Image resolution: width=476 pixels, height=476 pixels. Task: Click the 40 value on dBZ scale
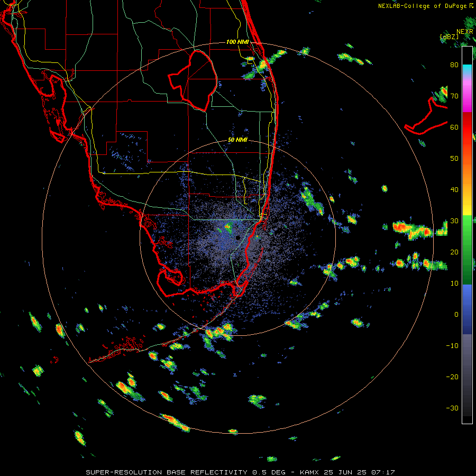tap(454, 190)
